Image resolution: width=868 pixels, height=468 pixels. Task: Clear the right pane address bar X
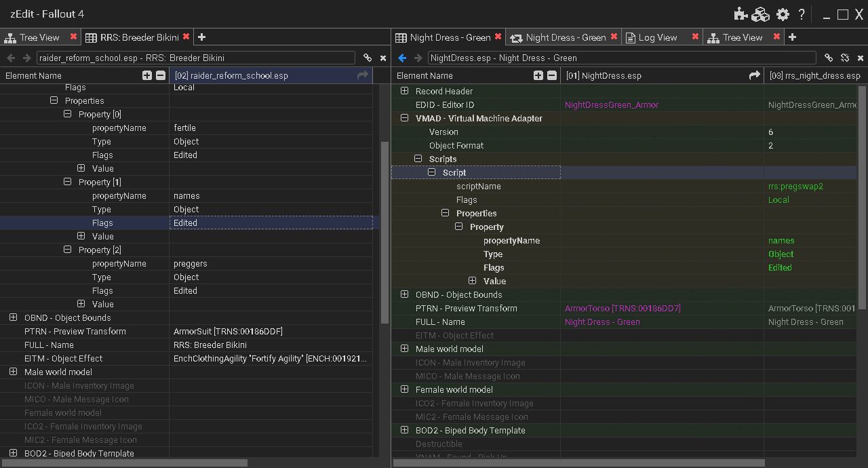[x=861, y=58]
